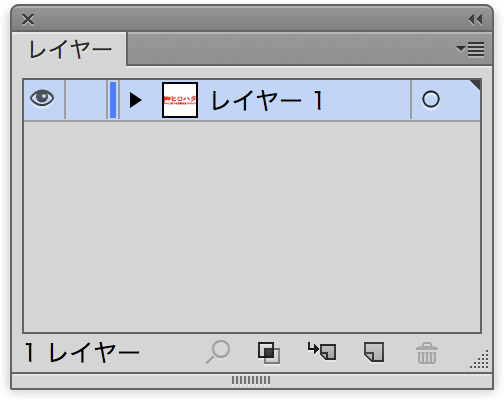Select the レイヤー tab
Image resolution: width=504 pixels, height=404 pixels.
(70, 49)
